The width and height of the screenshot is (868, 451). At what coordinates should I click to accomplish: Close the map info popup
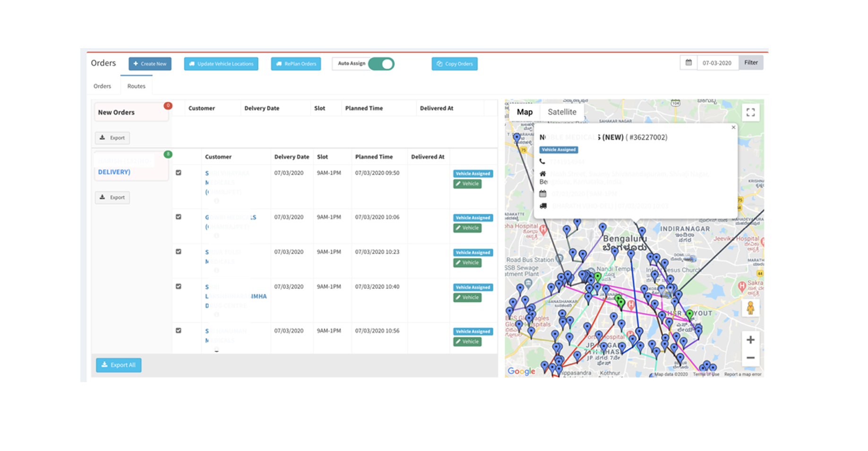click(733, 128)
